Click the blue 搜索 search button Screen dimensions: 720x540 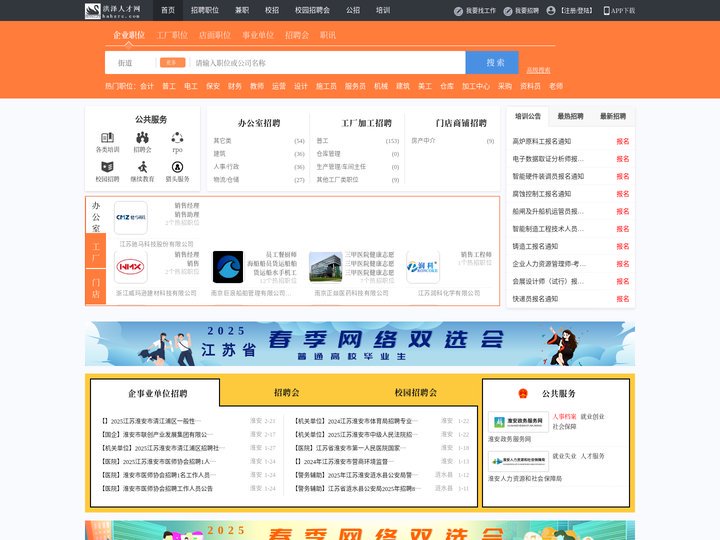492,62
